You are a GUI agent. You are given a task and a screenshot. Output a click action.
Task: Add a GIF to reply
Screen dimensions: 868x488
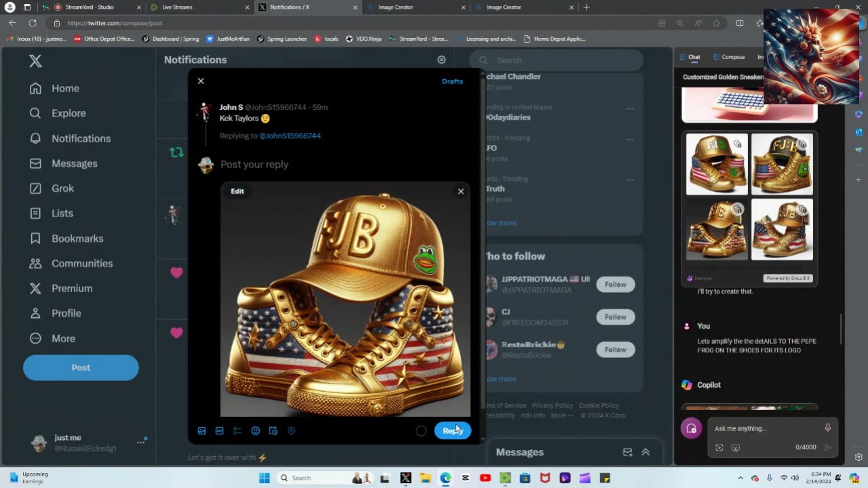(x=219, y=430)
